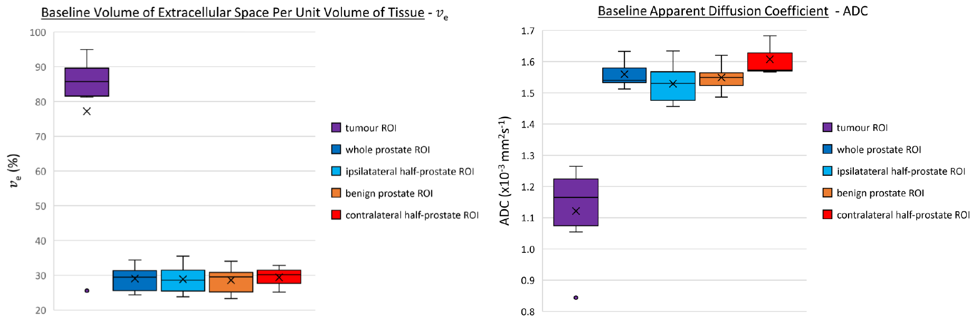This screenshot has height=321, width=980.
Task: Click the red contralateral swatch in the ADC legend
Action: point(827,214)
